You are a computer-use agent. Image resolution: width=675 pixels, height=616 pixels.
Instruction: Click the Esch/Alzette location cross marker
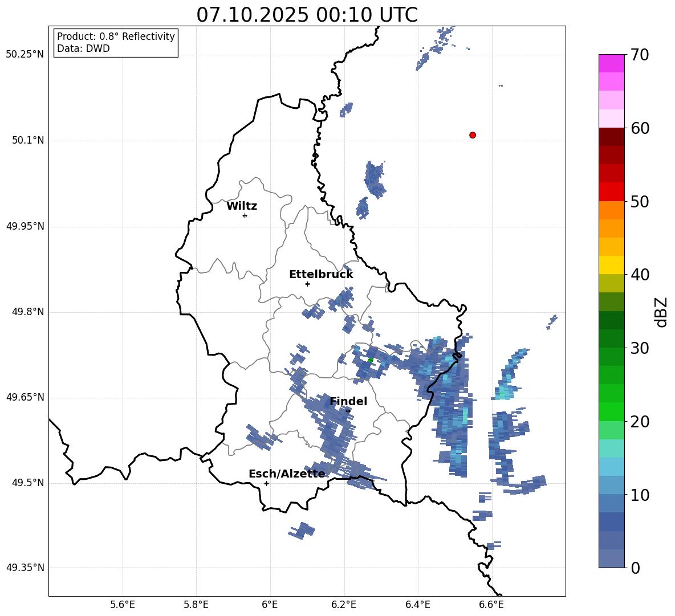(x=266, y=483)
